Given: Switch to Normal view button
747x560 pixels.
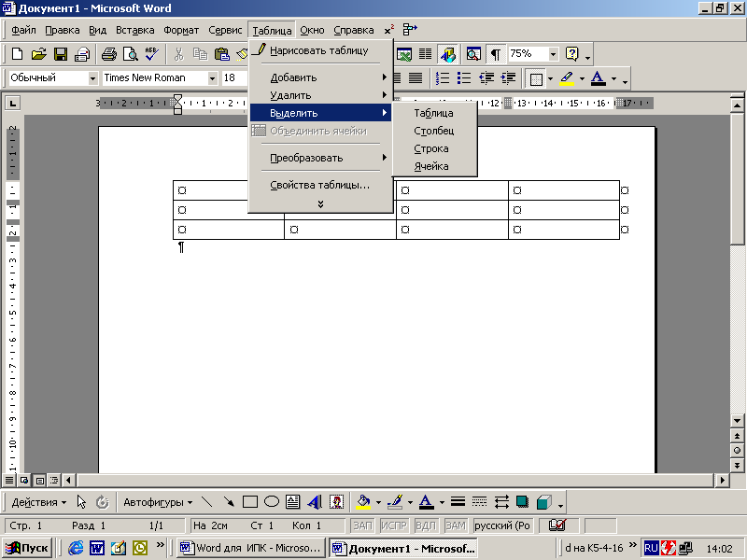Looking at the screenshot, I should coord(9,480).
